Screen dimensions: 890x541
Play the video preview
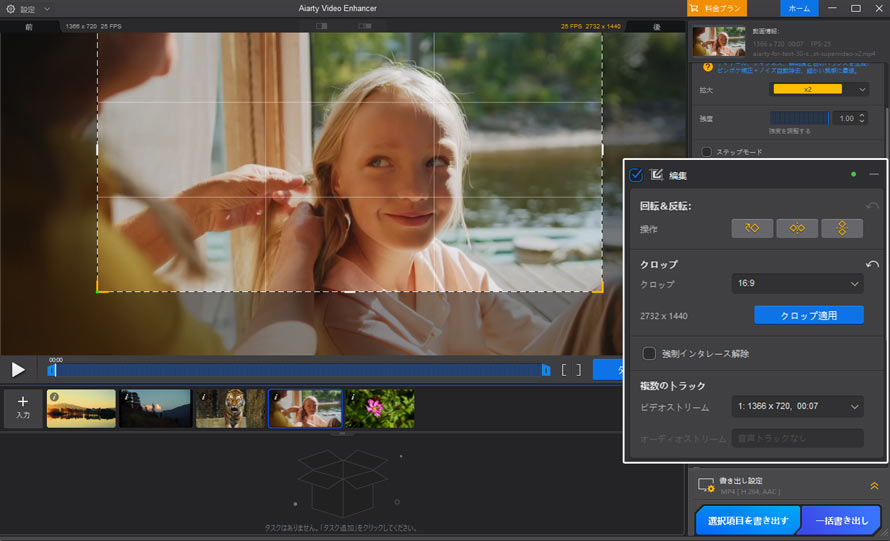click(x=18, y=370)
